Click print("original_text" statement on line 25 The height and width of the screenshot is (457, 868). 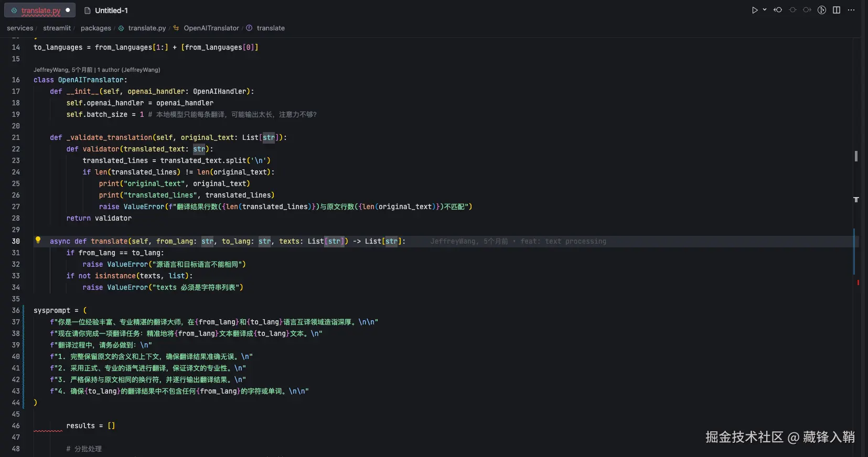(174, 183)
